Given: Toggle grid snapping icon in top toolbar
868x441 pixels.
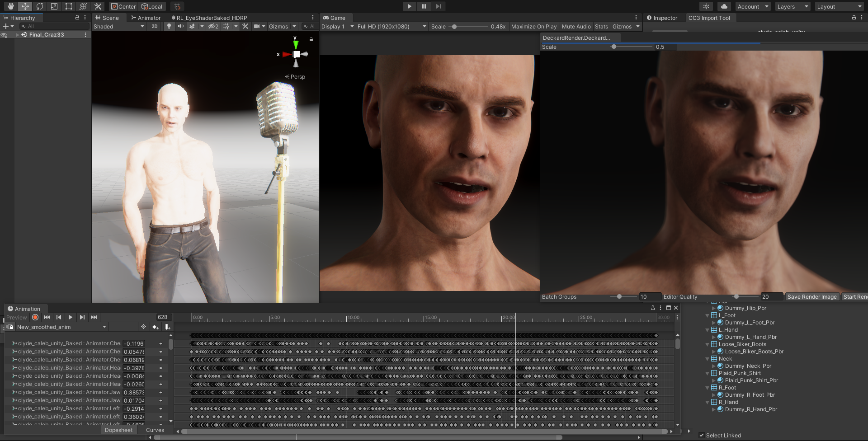Looking at the screenshot, I should [x=177, y=6].
